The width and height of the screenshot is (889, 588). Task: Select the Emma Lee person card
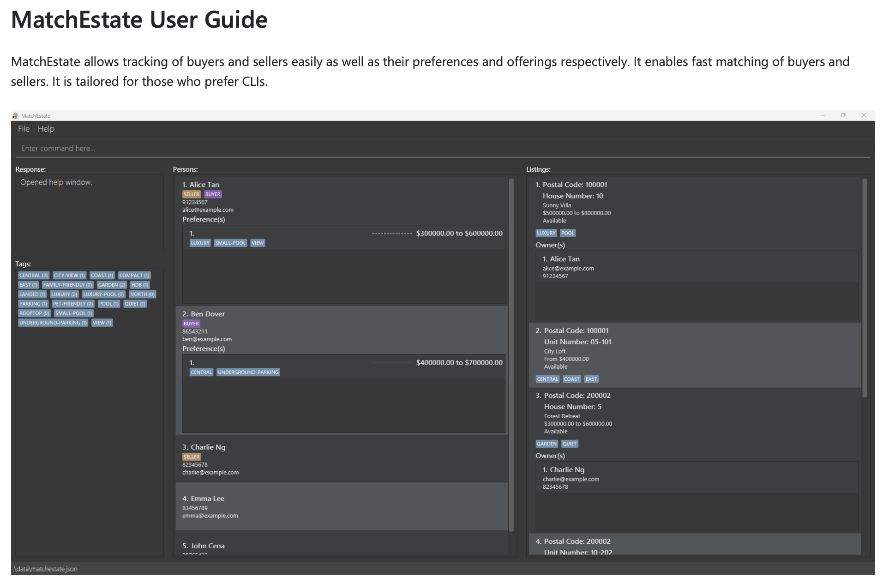coord(342,506)
